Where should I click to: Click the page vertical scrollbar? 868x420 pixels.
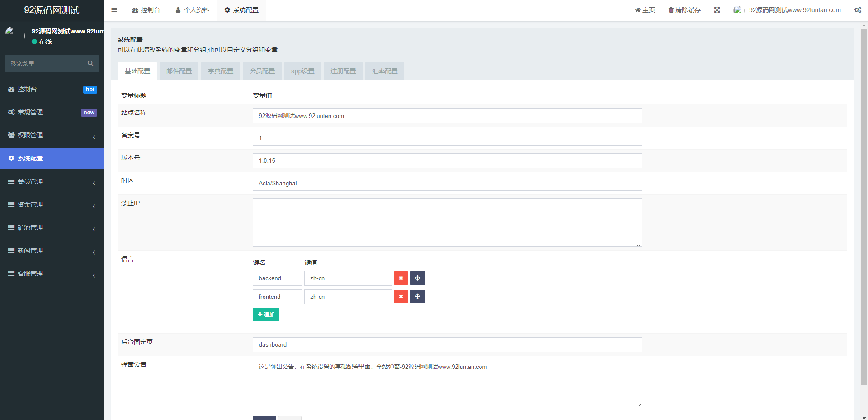click(864, 203)
